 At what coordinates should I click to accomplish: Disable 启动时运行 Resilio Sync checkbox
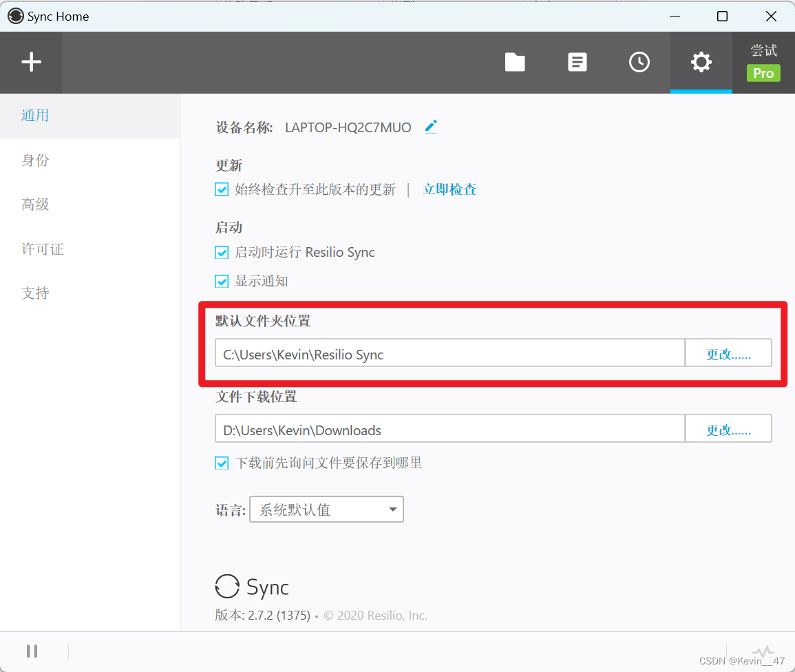coord(222,253)
